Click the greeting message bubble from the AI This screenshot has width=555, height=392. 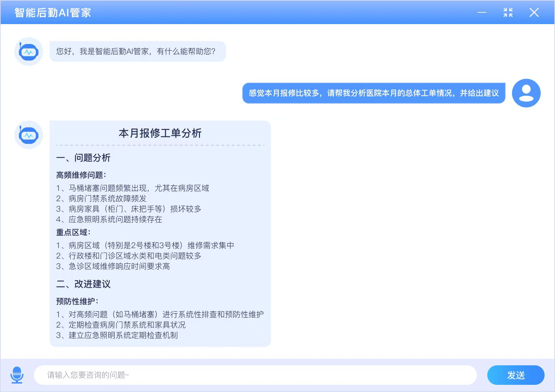coord(137,51)
